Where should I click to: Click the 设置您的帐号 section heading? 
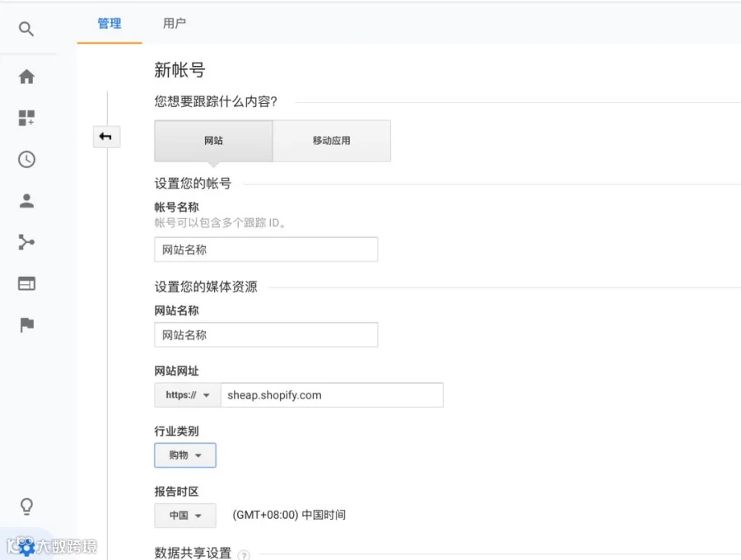click(193, 184)
